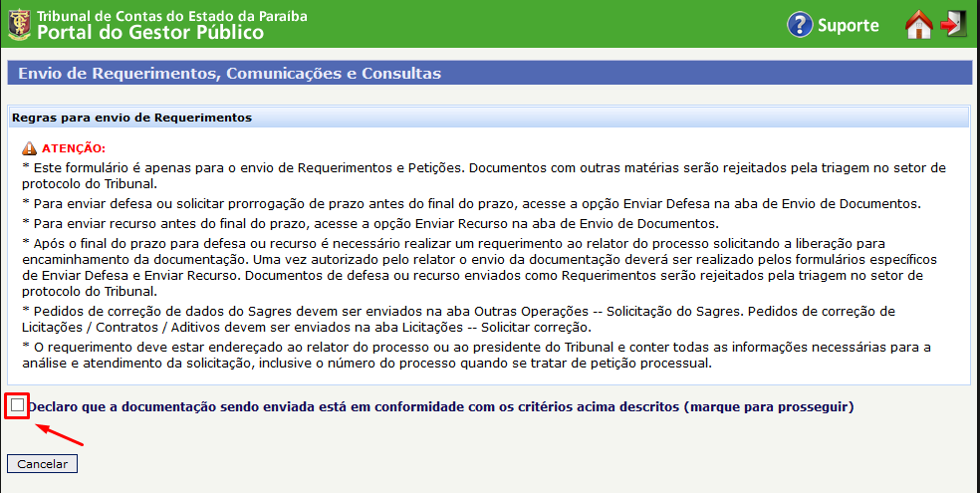
Task: Click the rule about Sagres data correction
Action: pyautogui.click(x=458, y=319)
